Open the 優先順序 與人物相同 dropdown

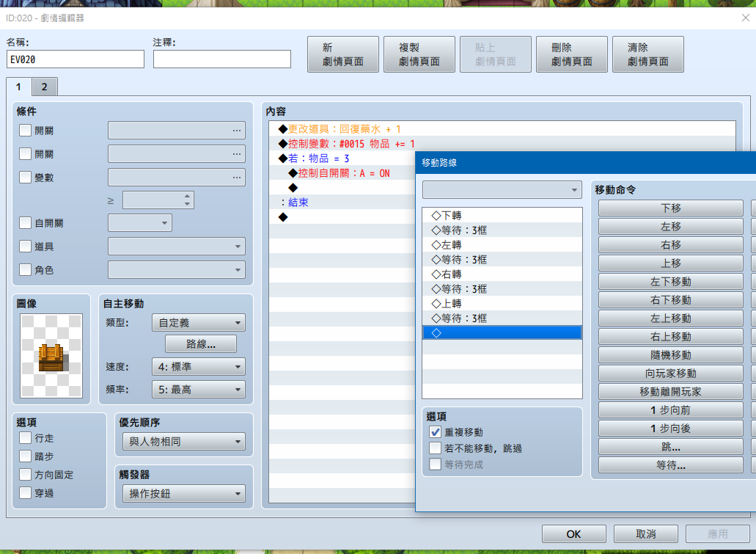tap(184, 442)
